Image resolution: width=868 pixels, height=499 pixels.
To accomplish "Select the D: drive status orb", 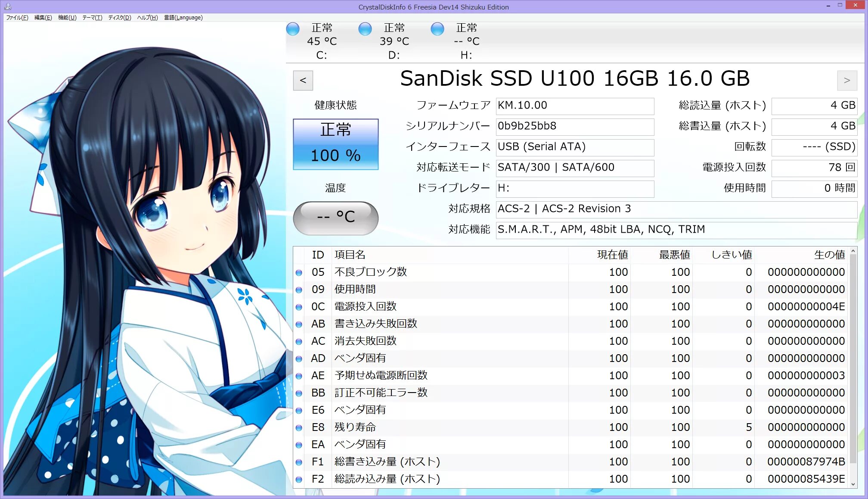I will [x=365, y=29].
